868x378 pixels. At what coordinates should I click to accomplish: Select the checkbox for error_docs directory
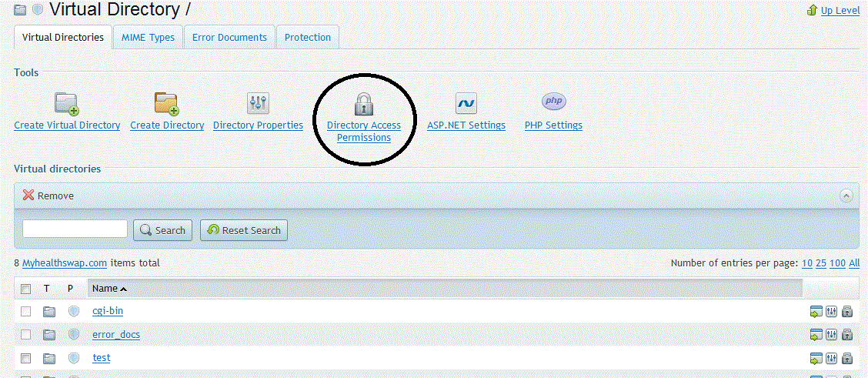click(26, 335)
